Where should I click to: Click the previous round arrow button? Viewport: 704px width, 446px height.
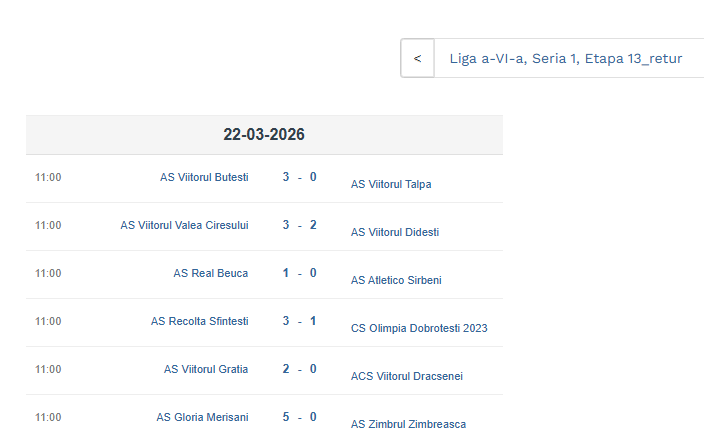coord(417,58)
